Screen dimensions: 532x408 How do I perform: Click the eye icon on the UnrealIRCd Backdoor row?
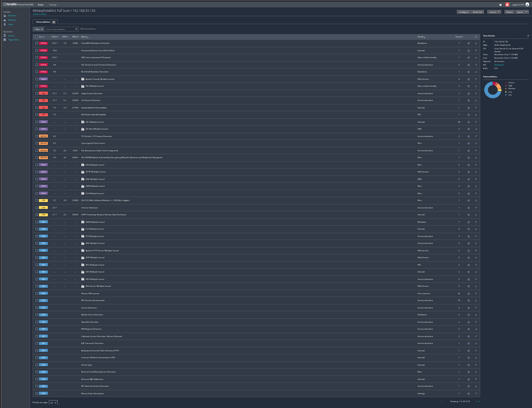[x=468, y=43]
